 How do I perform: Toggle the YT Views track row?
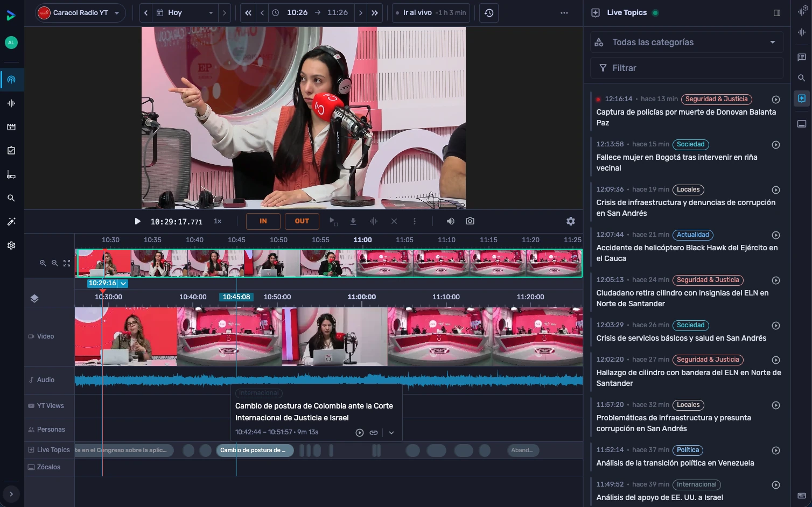pos(50,406)
